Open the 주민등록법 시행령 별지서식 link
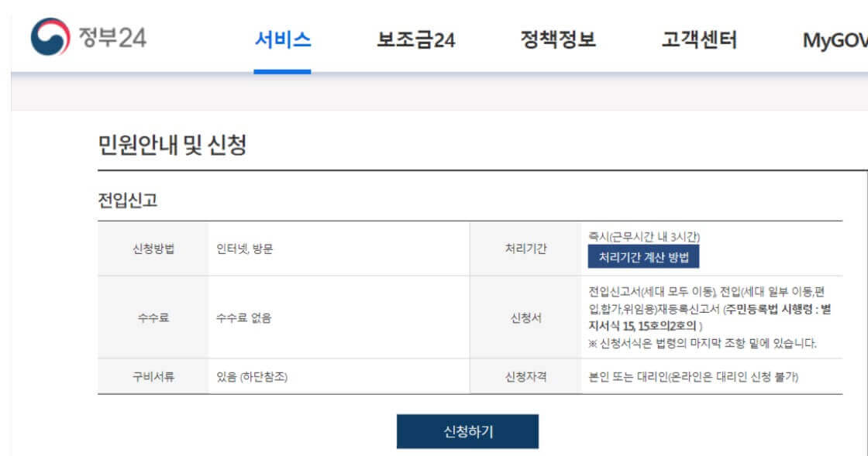The width and height of the screenshot is (868, 456). coord(710,318)
